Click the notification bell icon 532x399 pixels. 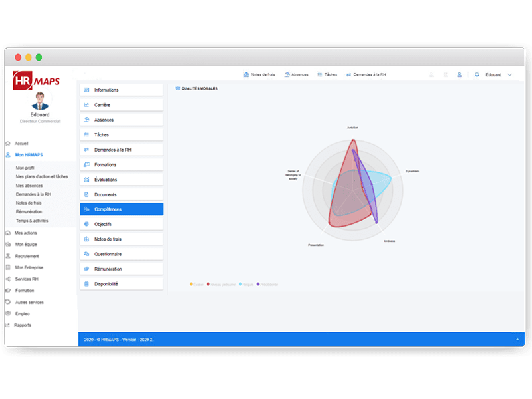coord(477,75)
